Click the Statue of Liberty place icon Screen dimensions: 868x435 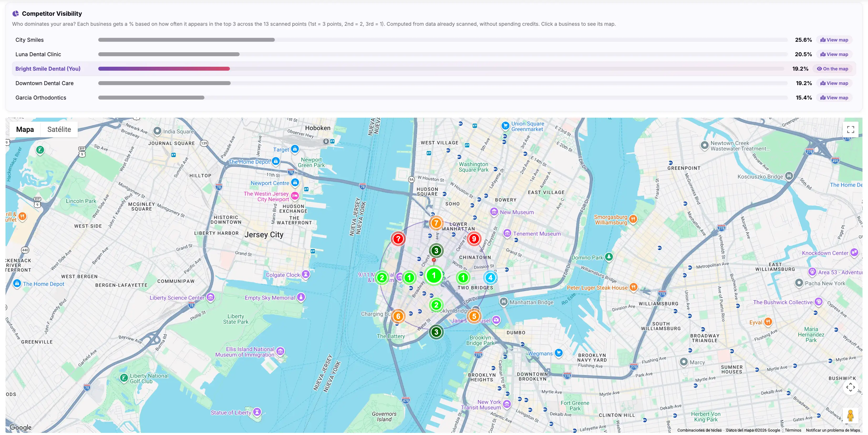click(257, 412)
